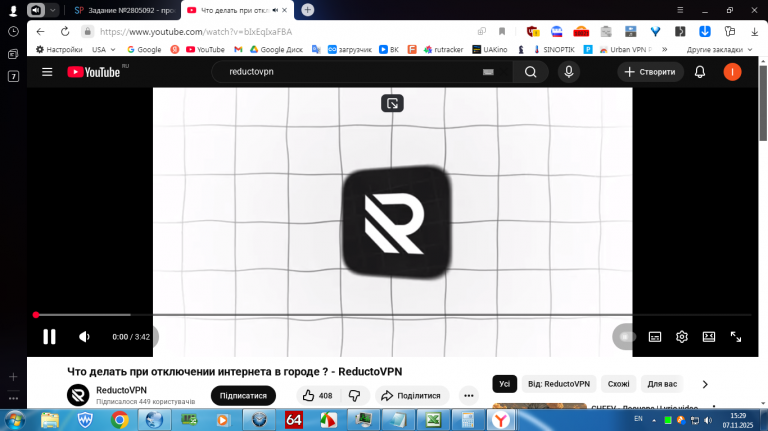Open Calculator from the taskbar
The width and height of the screenshot is (768, 431).
coord(467,420)
